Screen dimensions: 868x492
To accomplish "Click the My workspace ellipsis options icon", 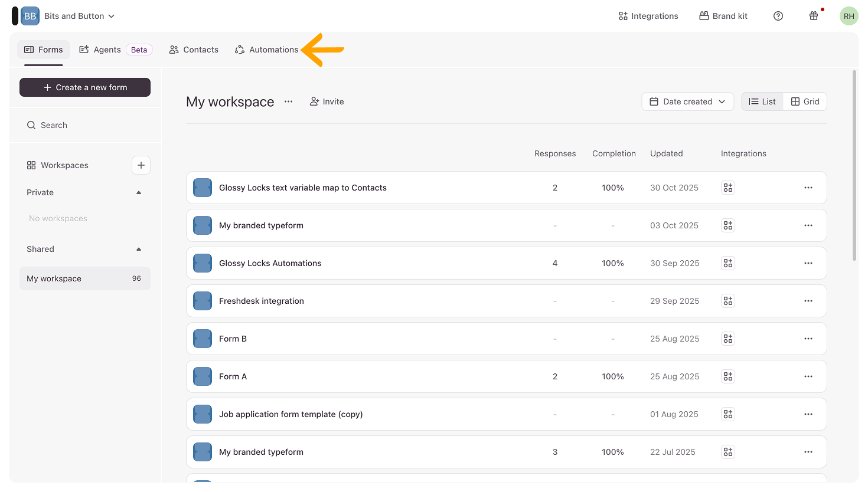I will point(288,101).
